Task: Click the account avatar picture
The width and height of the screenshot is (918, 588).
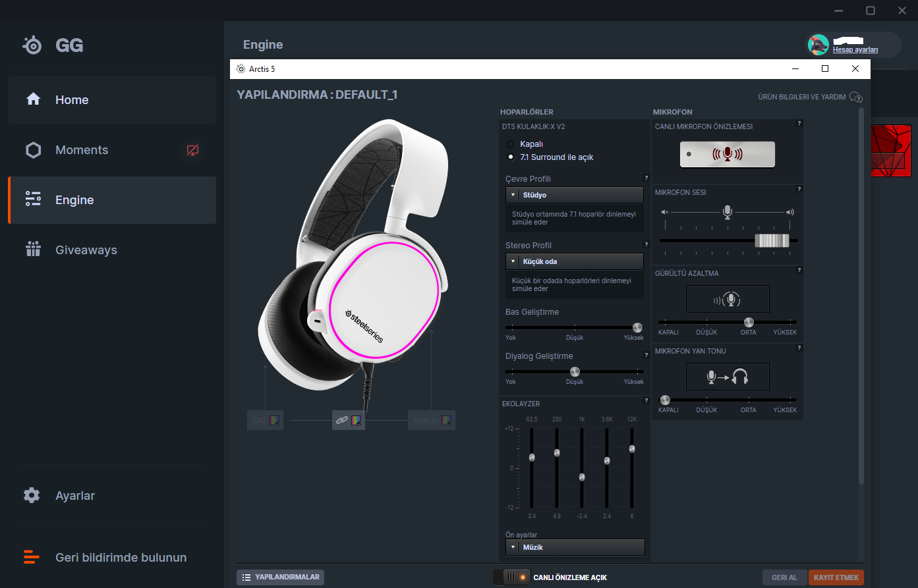Action: (x=818, y=45)
